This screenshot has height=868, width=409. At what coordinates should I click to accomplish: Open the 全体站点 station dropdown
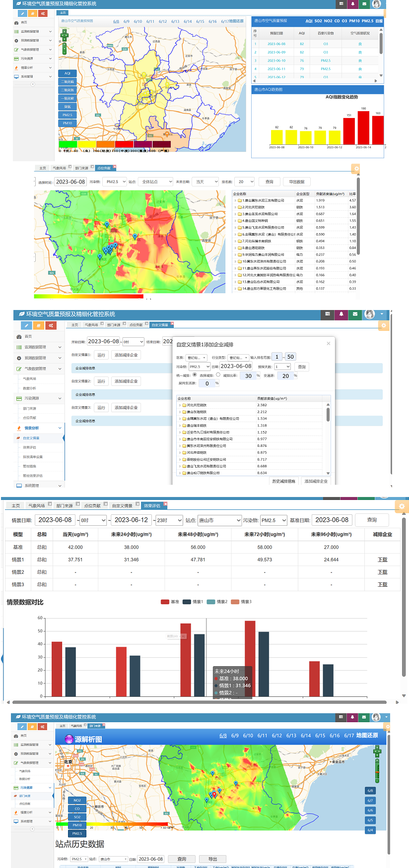click(155, 182)
